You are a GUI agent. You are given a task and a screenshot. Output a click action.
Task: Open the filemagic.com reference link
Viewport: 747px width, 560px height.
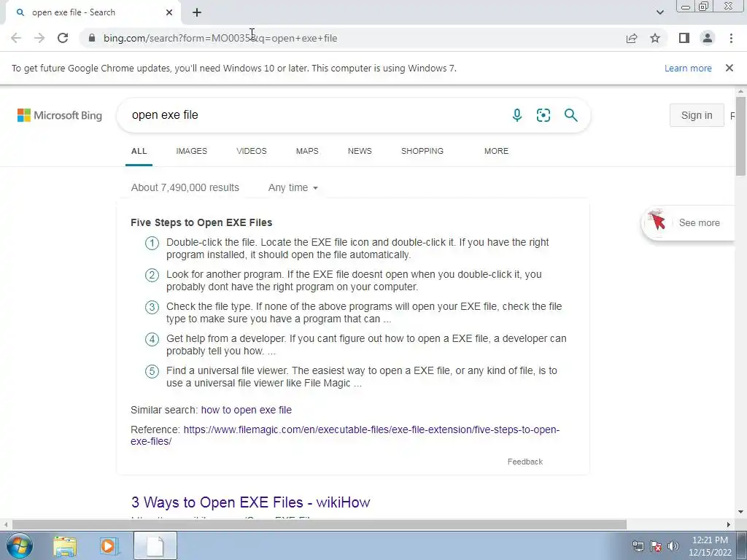pyautogui.click(x=345, y=435)
